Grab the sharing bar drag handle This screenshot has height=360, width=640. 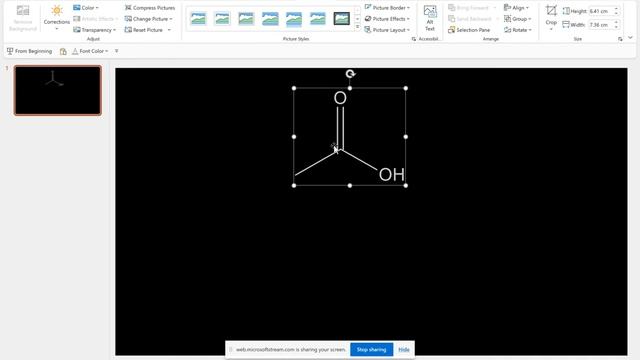231,349
